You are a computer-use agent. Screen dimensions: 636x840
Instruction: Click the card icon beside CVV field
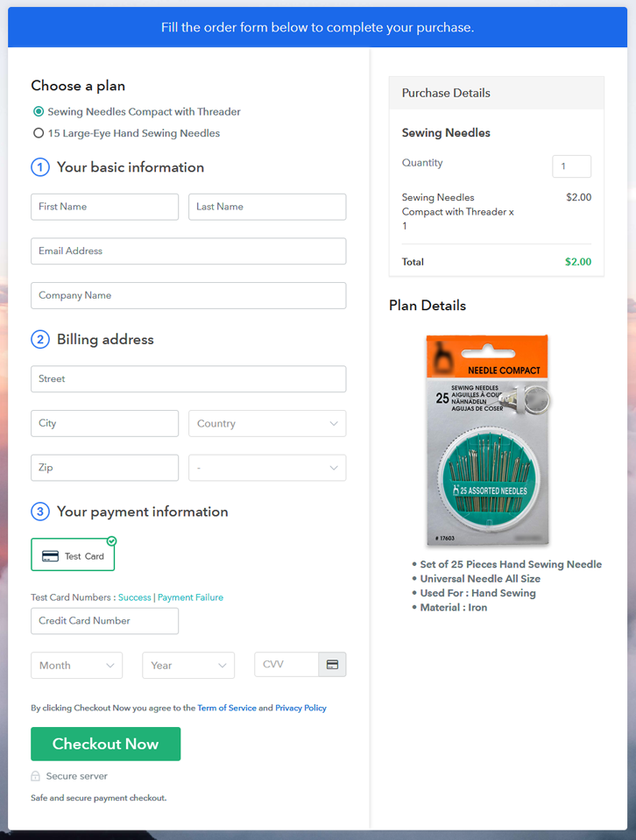pos(332,665)
